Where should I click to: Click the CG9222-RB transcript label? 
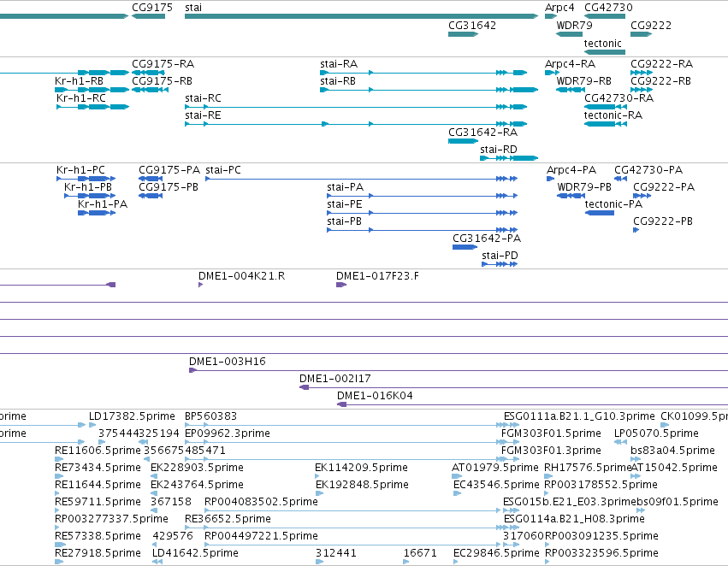[x=660, y=81]
